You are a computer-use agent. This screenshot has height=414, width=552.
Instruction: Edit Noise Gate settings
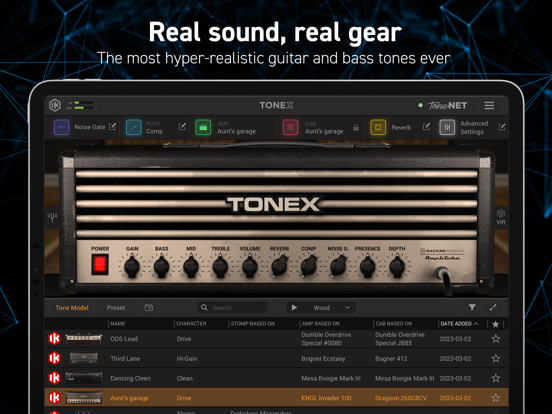[113, 126]
